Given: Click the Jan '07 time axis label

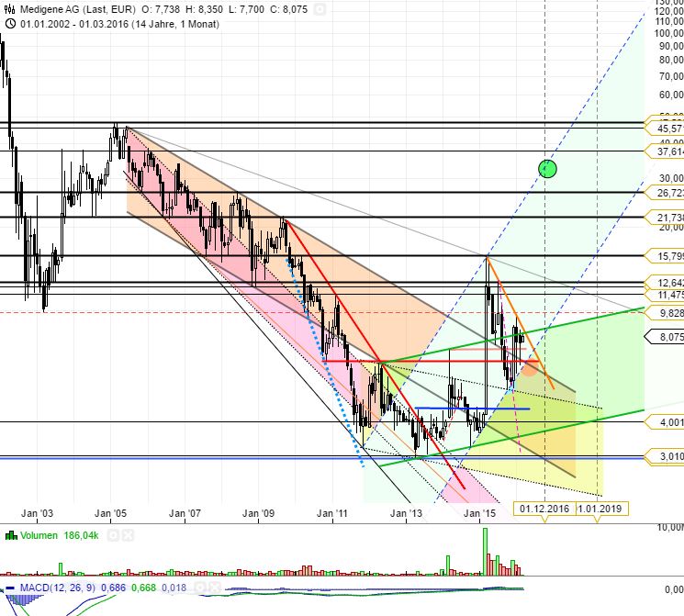Looking at the screenshot, I should pos(185,513).
